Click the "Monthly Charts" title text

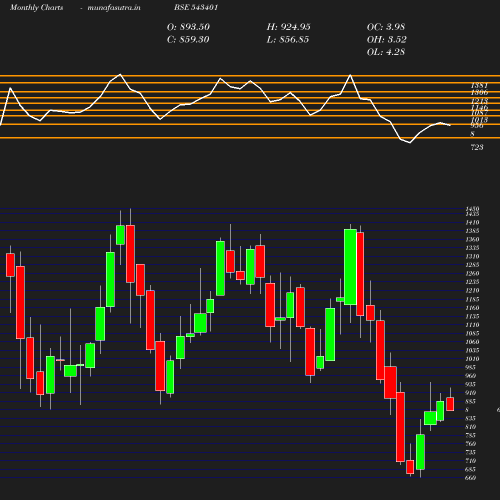(36, 7)
